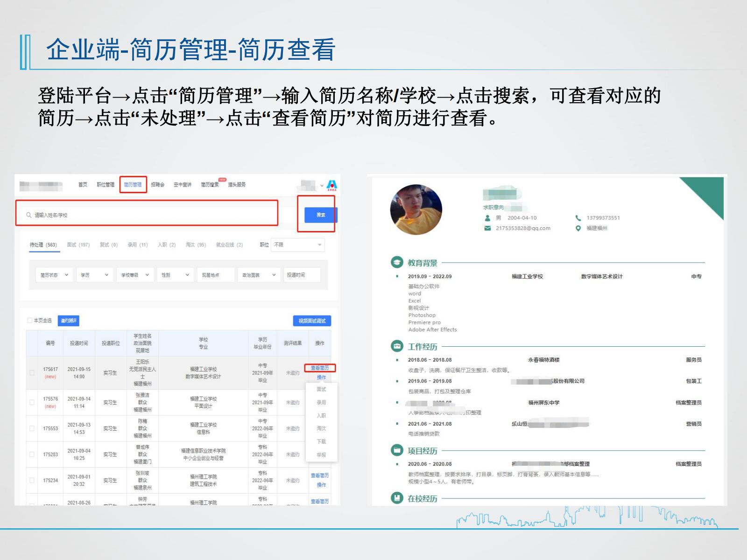The width and height of the screenshot is (747, 560).
Task: Select the checkbox for applicant 175553
Action: pos(32,428)
